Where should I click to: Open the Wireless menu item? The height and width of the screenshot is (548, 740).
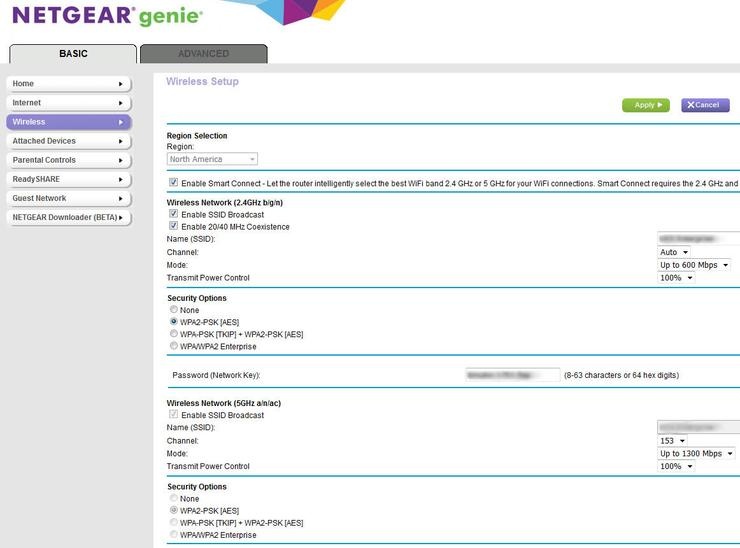point(68,122)
